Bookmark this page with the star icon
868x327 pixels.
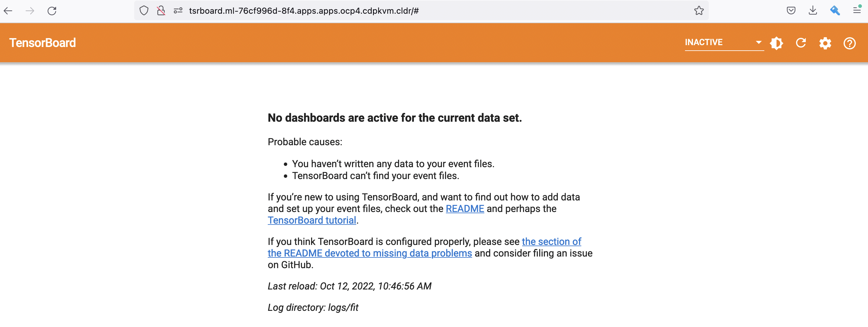[x=699, y=11]
